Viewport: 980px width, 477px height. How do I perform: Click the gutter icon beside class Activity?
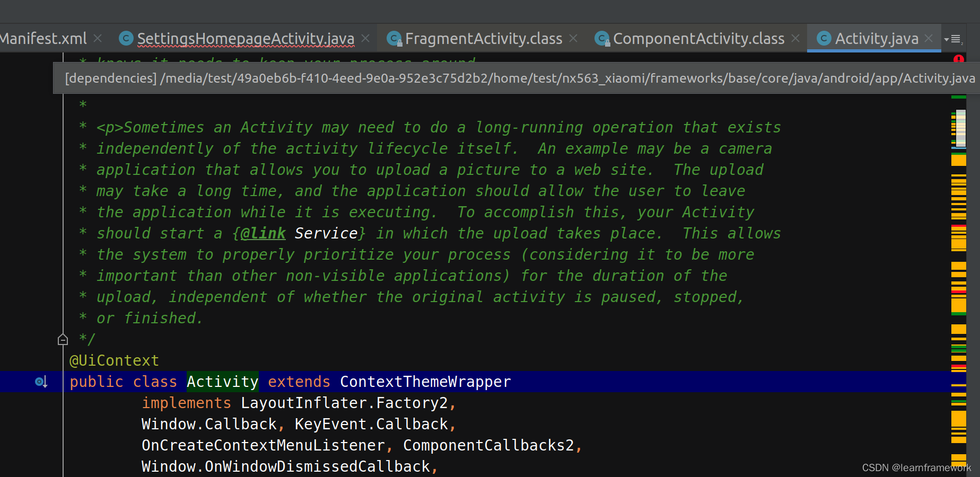[x=41, y=382]
